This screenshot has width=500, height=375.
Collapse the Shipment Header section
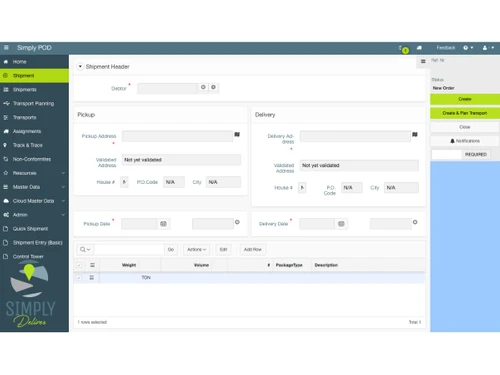[80, 66]
